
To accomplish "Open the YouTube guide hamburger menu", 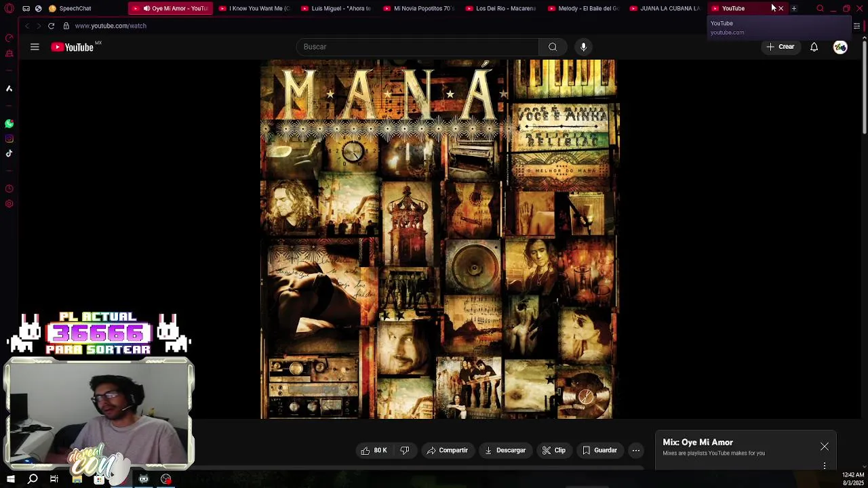I will point(35,47).
